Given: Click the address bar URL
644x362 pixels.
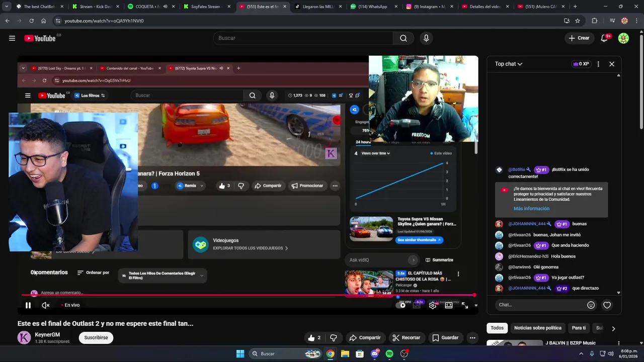Looking at the screenshot, I should (x=104, y=21).
